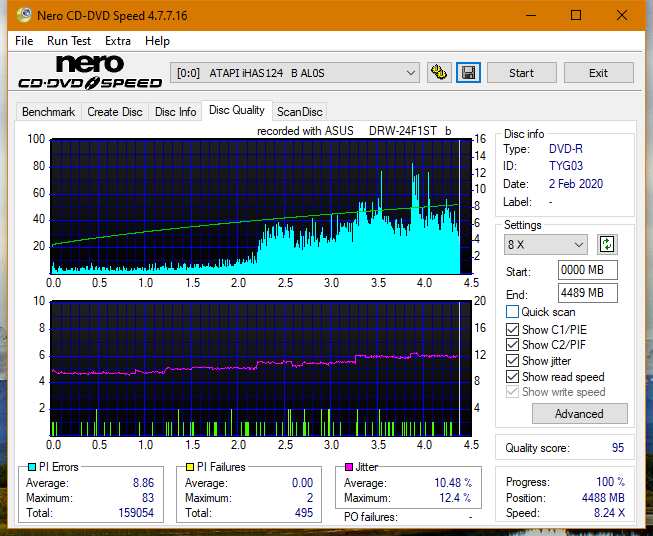This screenshot has width=653, height=536.
Task: Open the Help menu
Action: (x=157, y=41)
